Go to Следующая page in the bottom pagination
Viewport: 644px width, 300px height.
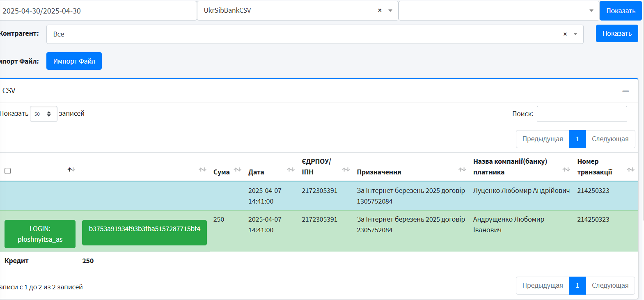(610, 286)
